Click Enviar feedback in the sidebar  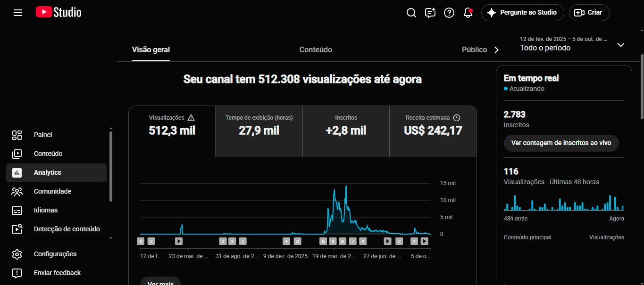click(56, 273)
